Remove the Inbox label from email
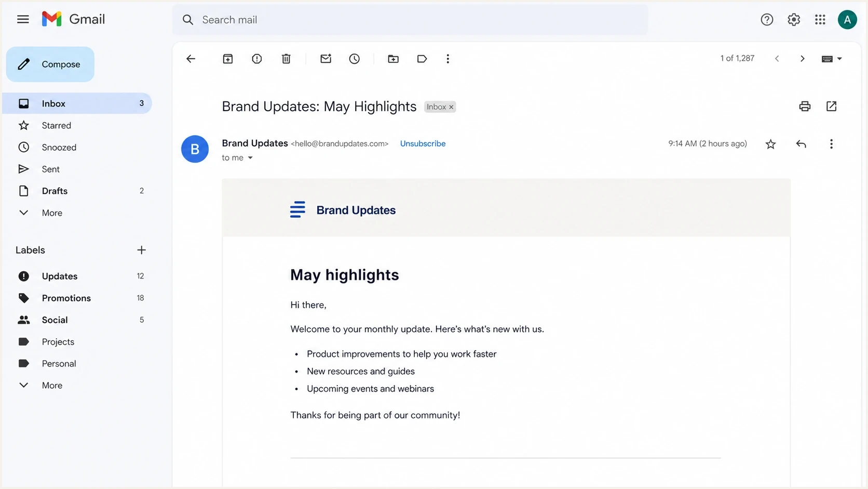Image resolution: width=868 pixels, height=489 pixels. pos(451,107)
